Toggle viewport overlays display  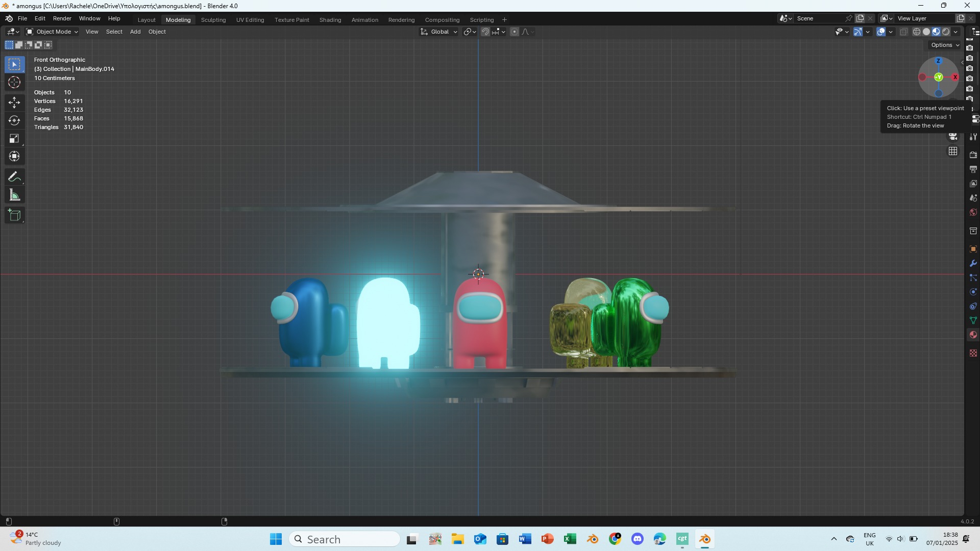pos(881,32)
